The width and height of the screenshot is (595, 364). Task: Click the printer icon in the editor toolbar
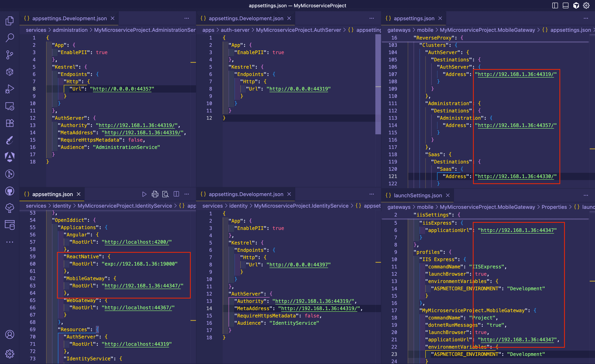click(x=155, y=194)
